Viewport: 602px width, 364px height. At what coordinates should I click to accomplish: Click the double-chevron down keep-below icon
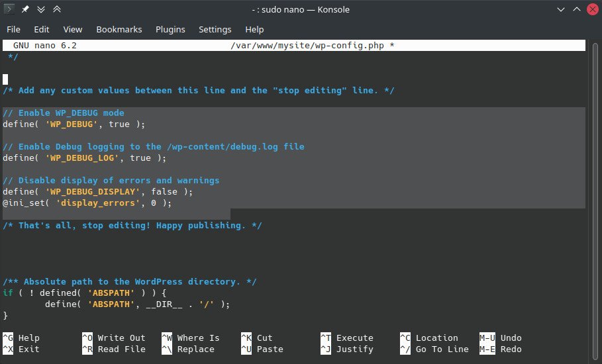pyautogui.click(x=41, y=9)
